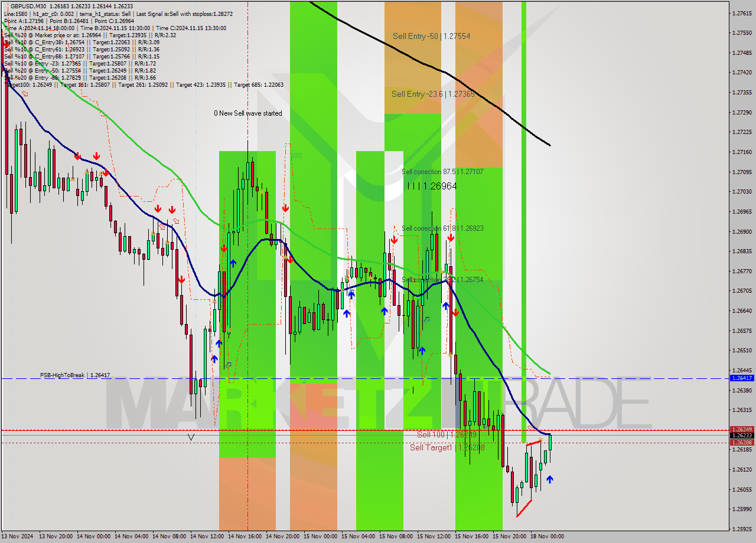The image size is (756, 543).
Task: Click 'Sell correction 87.5 | 1.27107' label
Action: [442, 172]
